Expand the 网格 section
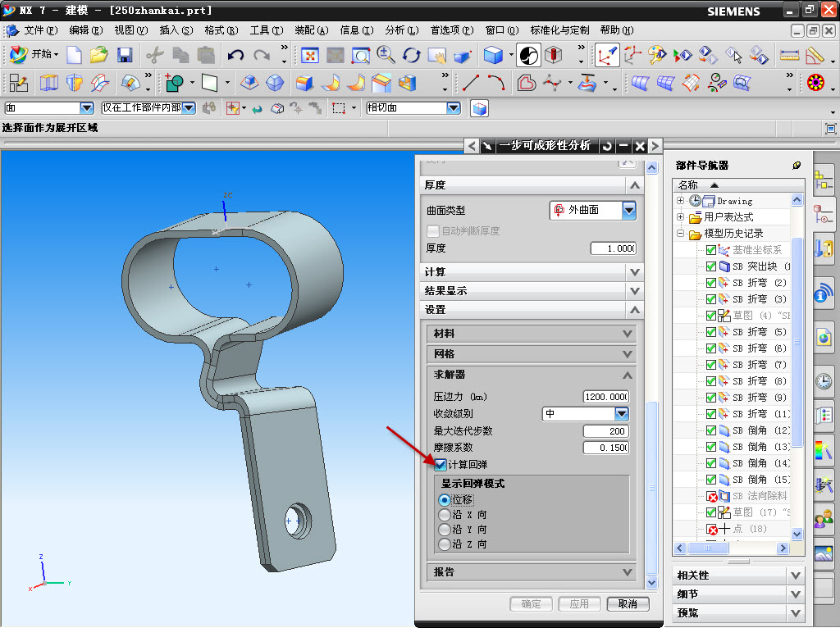Viewport: 840px width, 628px height. 532,354
